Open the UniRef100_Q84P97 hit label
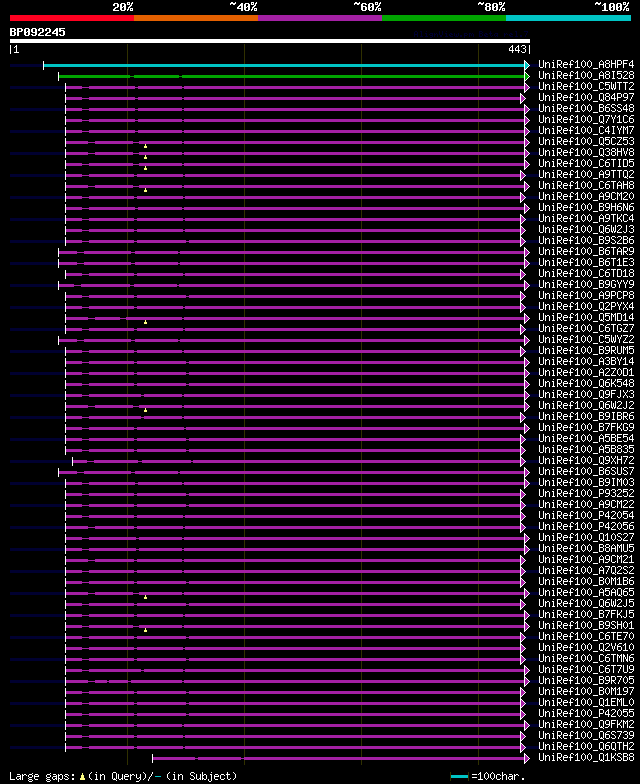 click(586, 98)
